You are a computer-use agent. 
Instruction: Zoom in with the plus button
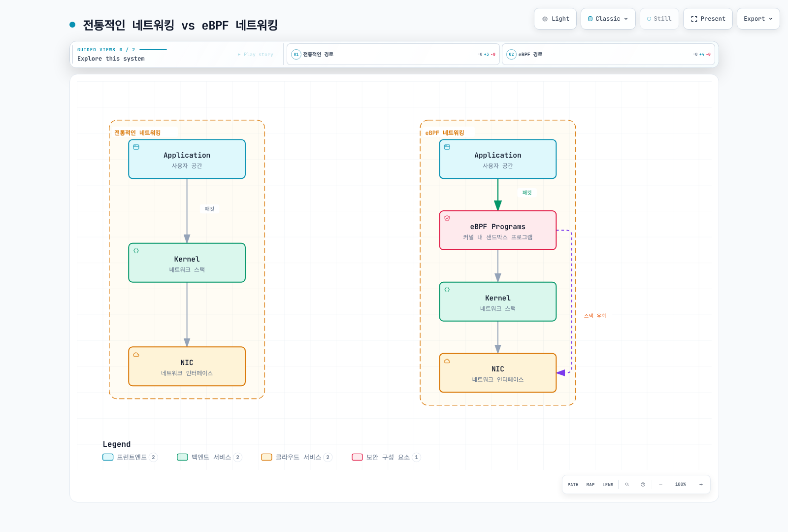point(701,485)
